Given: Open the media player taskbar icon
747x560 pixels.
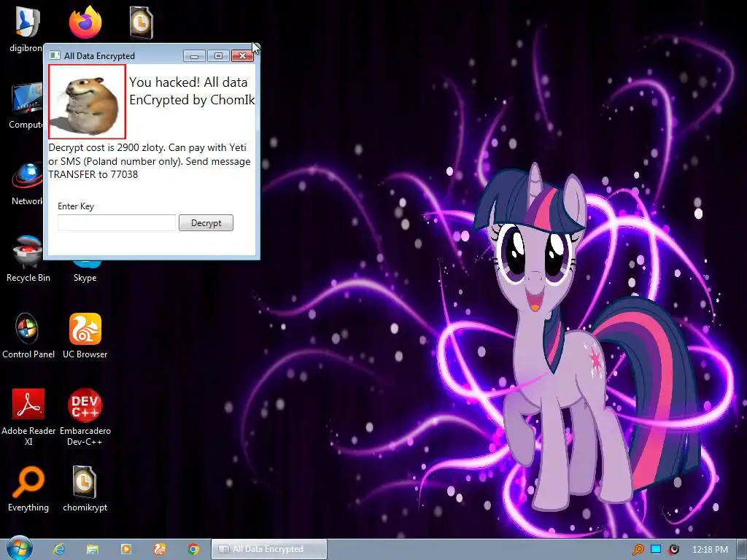Looking at the screenshot, I should 126,549.
